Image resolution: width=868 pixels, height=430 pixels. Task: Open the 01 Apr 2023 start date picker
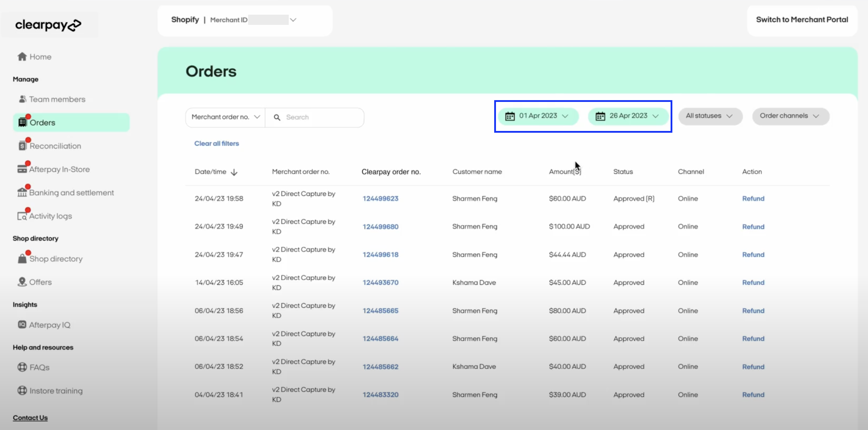click(538, 116)
